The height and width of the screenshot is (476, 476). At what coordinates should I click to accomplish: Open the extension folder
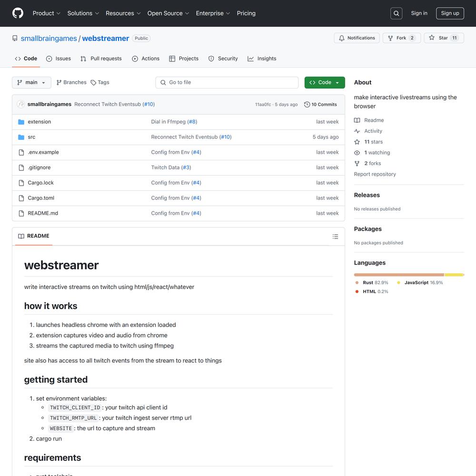coord(39,122)
